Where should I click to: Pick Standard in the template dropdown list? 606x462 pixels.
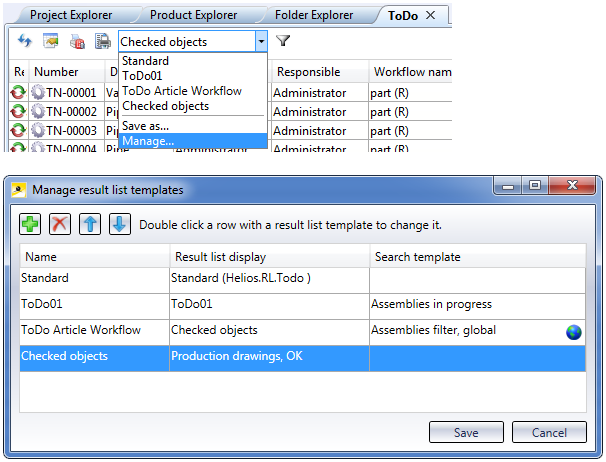[145, 61]
